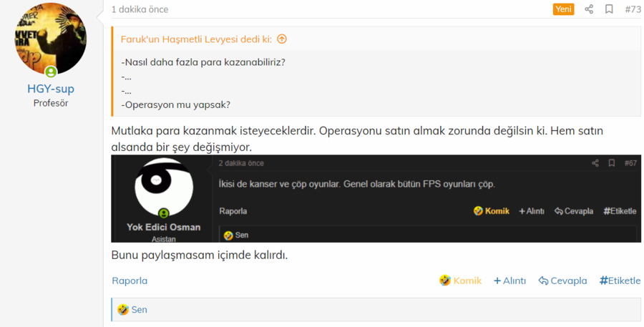Screen dimensions: 644x327
Task: Click "Sen" in the reactions bar
Action: tap(139, 310)
